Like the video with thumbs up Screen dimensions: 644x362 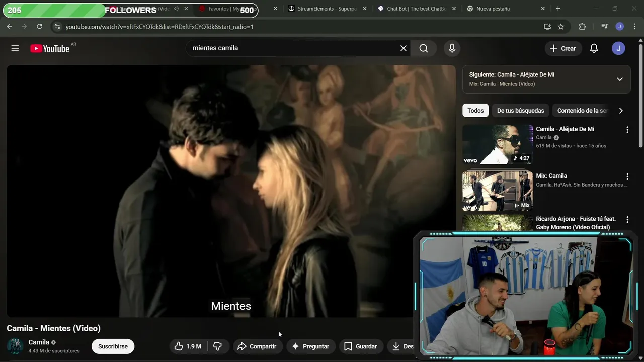point(188,346)
